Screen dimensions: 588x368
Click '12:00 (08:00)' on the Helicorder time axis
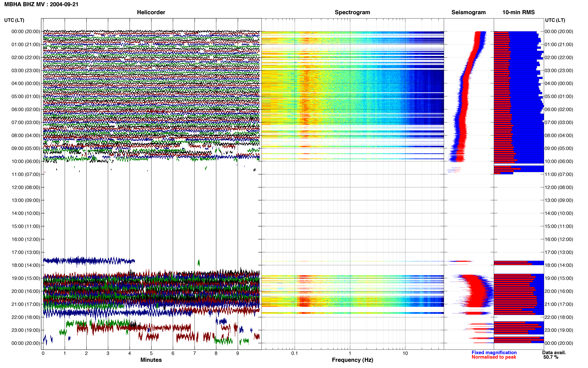coord(26,187)
